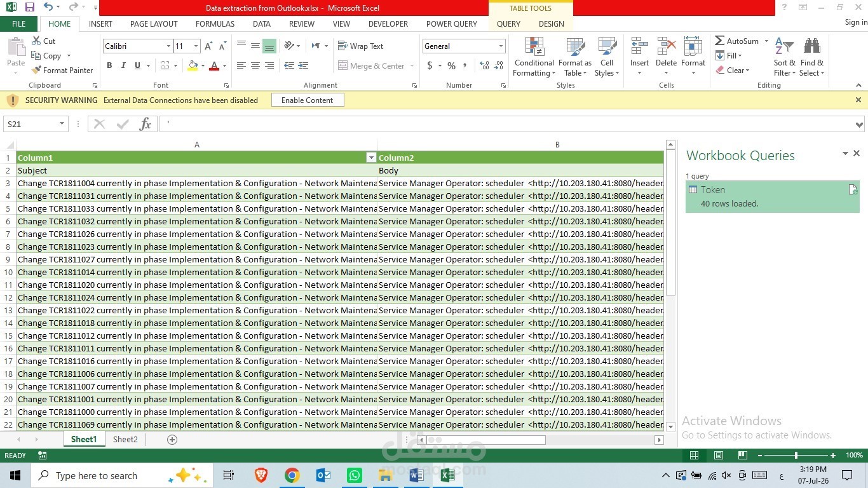The height and width of the screenshot is (488, 868).
Task: Open Find & Select binoculars menu
Action: pos(811,57)
